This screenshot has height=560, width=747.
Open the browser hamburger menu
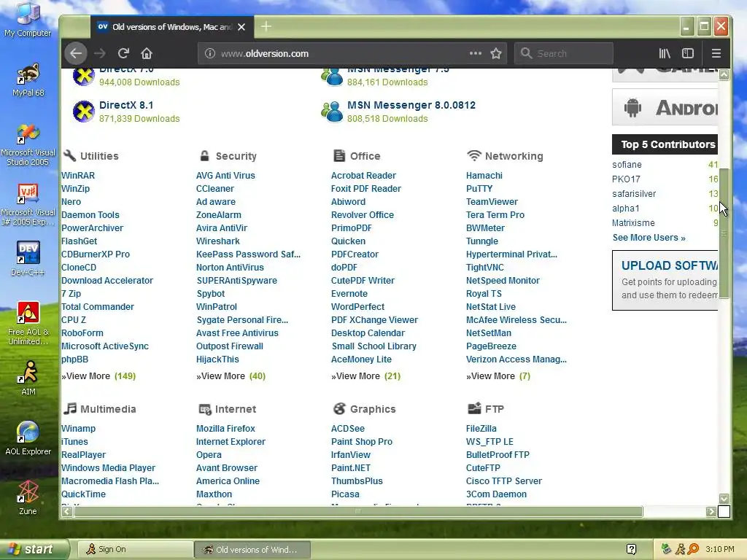(x=716, y=53)
